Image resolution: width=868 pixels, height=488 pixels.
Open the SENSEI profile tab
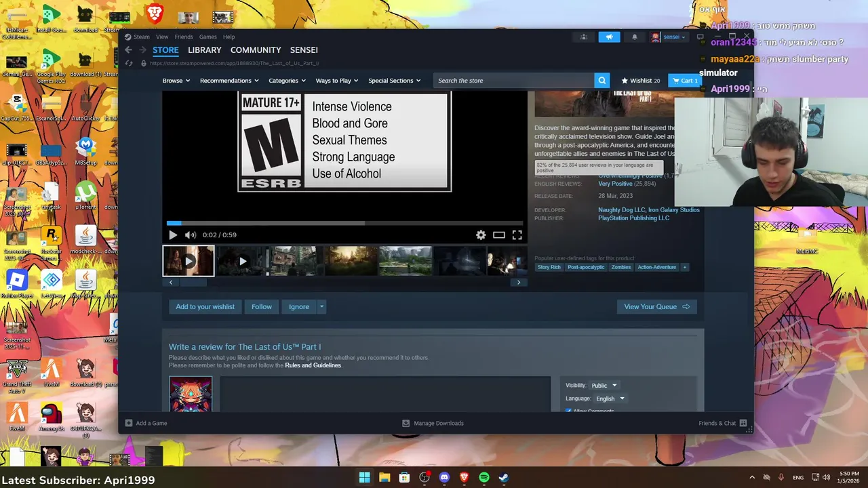pos(304,50)
